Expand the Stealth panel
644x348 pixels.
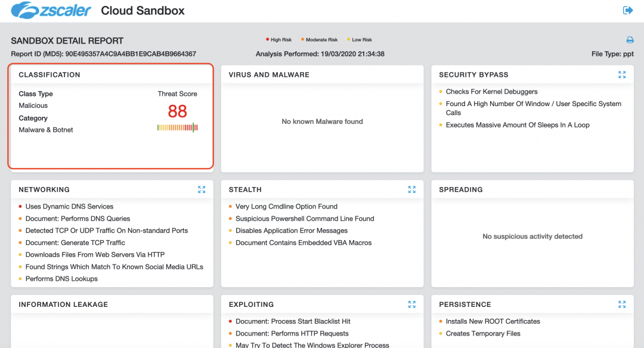(x=411, y=189)
